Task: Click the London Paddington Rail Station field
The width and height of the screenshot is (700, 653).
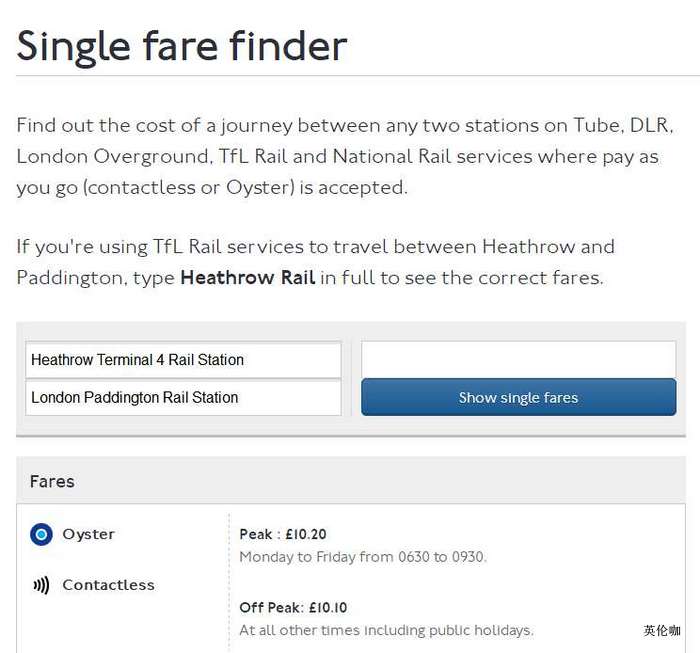Action: (x=183, y=397)
